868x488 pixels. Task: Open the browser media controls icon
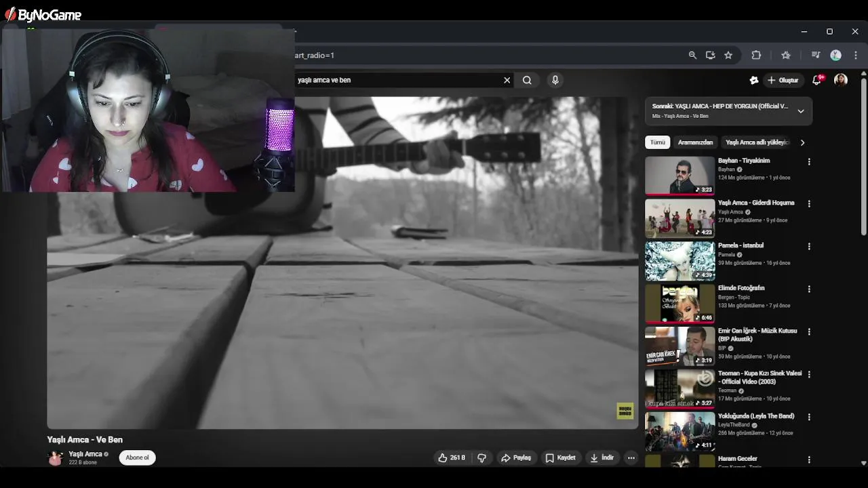816,56
